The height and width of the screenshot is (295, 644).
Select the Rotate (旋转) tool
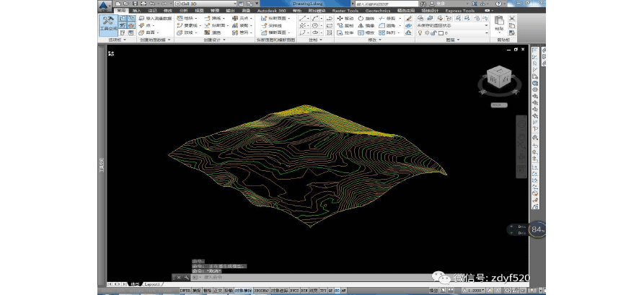366,18
